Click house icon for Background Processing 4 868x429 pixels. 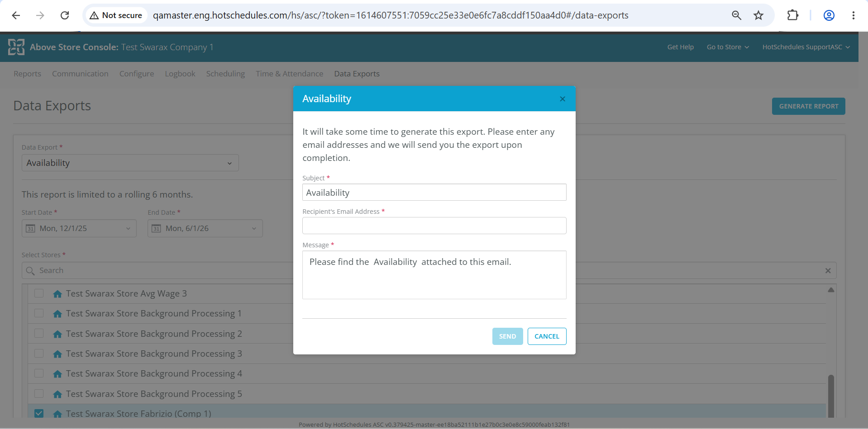coord(57,374)
